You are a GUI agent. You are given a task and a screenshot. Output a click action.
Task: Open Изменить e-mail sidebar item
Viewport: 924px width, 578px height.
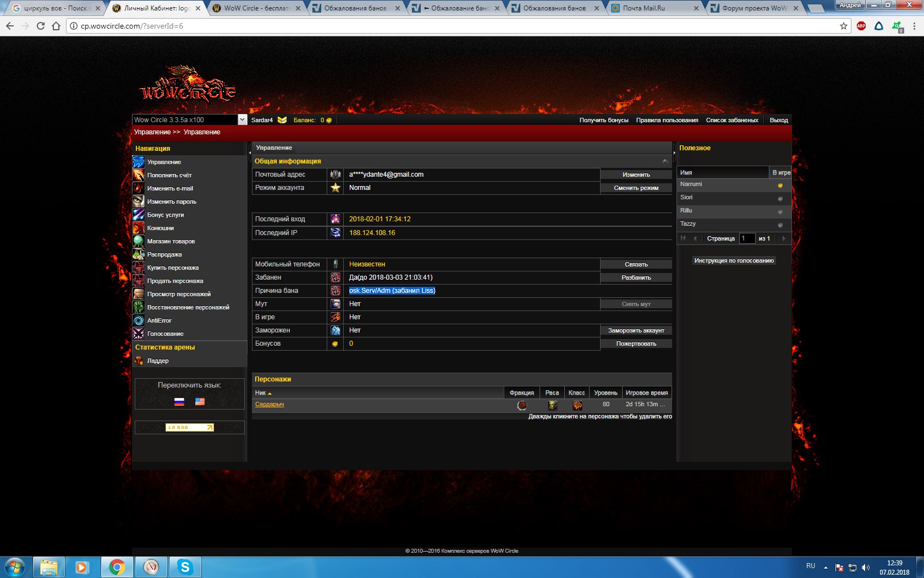(x=170, y=188)
